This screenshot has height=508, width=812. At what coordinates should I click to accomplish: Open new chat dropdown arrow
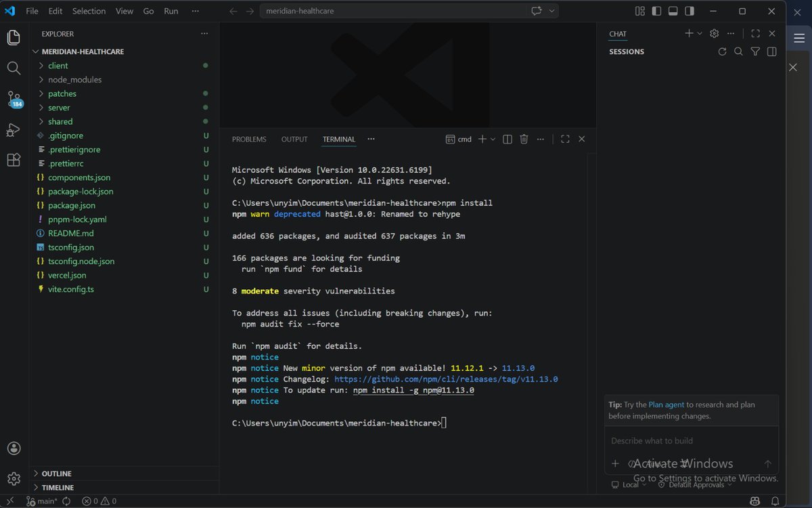click(x=699, y=33)
